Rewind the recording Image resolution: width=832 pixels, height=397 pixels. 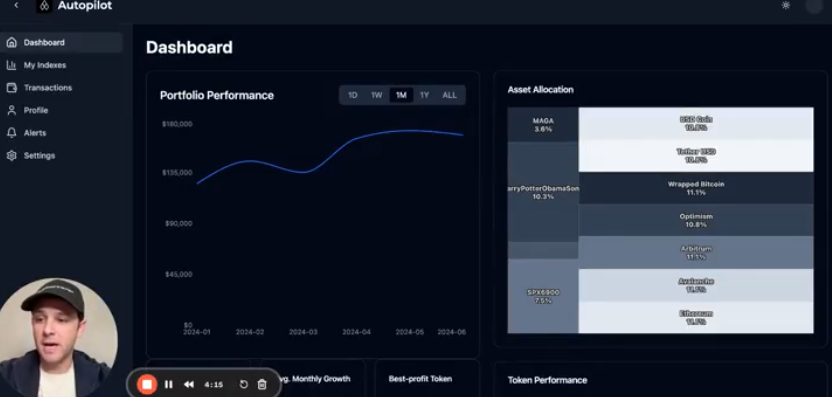click(189, 384)
